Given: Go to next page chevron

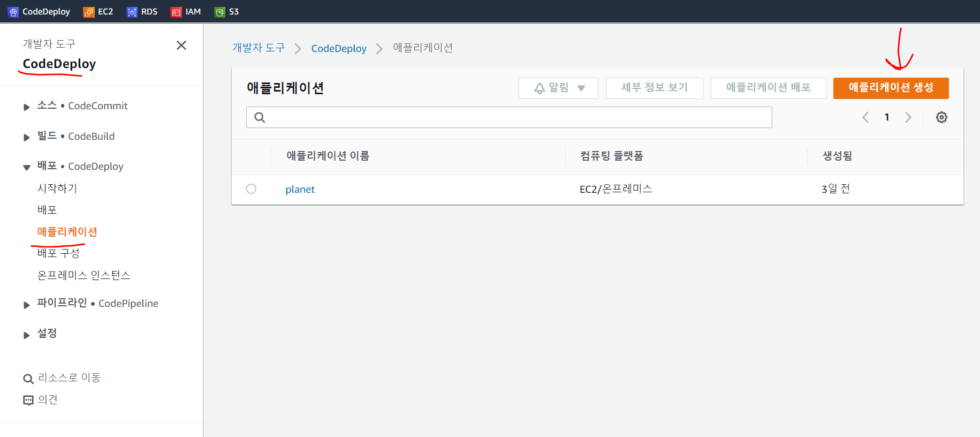Looking at the screenshot, I should pos(908,117).
